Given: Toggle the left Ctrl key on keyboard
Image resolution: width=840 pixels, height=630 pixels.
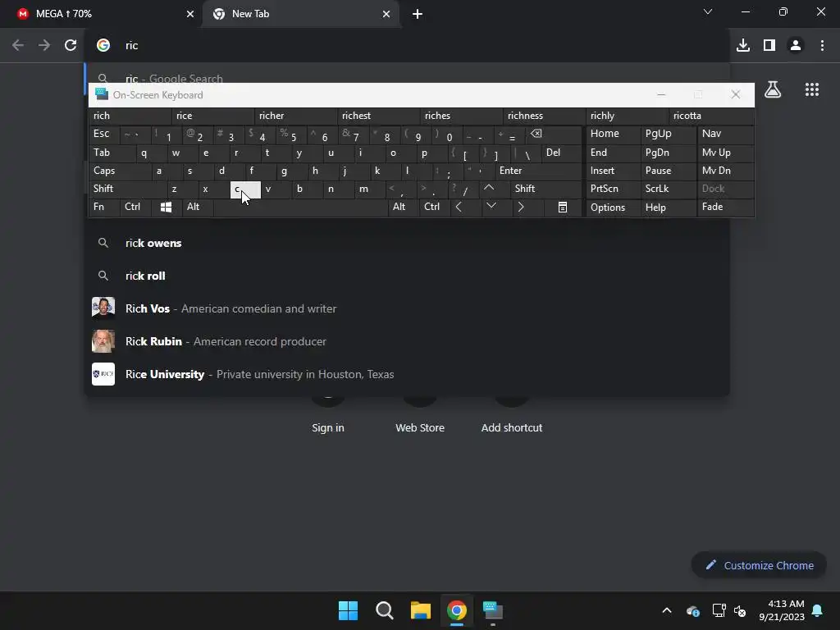Looking at the screenshot, I should (x=135, y=208).
